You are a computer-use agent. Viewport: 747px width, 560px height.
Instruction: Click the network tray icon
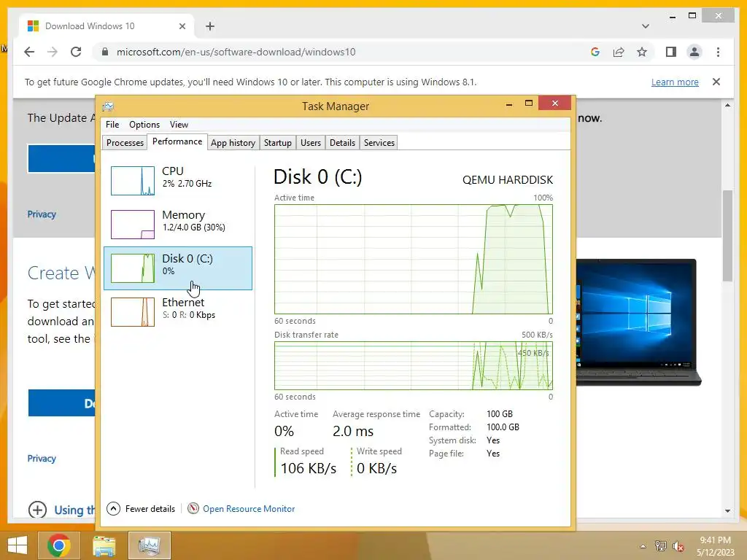(660, 546)
